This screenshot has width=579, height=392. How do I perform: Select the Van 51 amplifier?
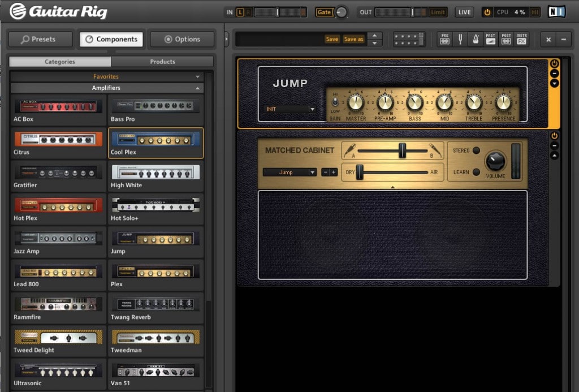click(155, 373)
